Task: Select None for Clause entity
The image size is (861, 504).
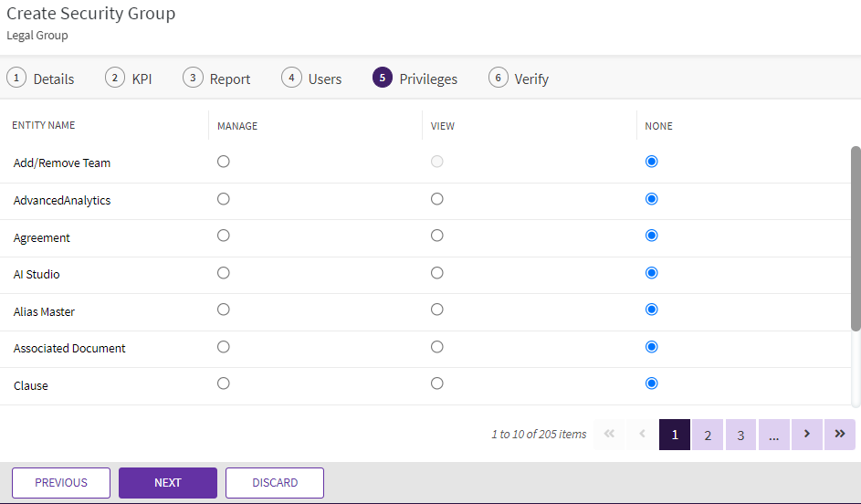Action: [651, 383]
